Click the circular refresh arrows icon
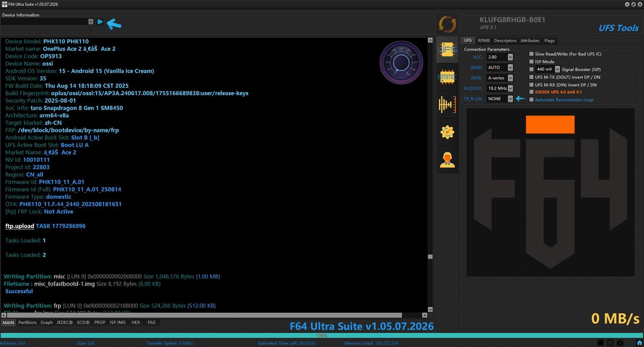This screenshot has width=644, height=347. [447, 24]
